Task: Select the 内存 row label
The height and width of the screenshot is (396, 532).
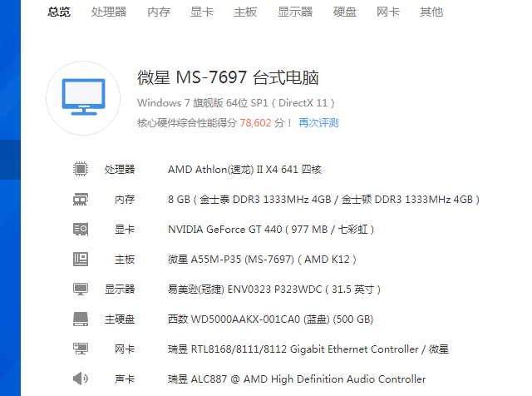Action: pos(125,200)
